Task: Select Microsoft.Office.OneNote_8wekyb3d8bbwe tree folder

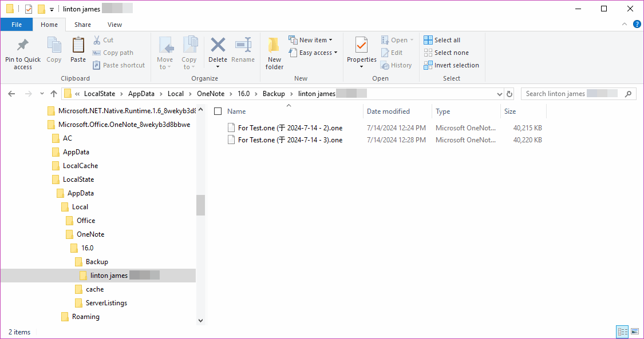Action: coord(118,125)
